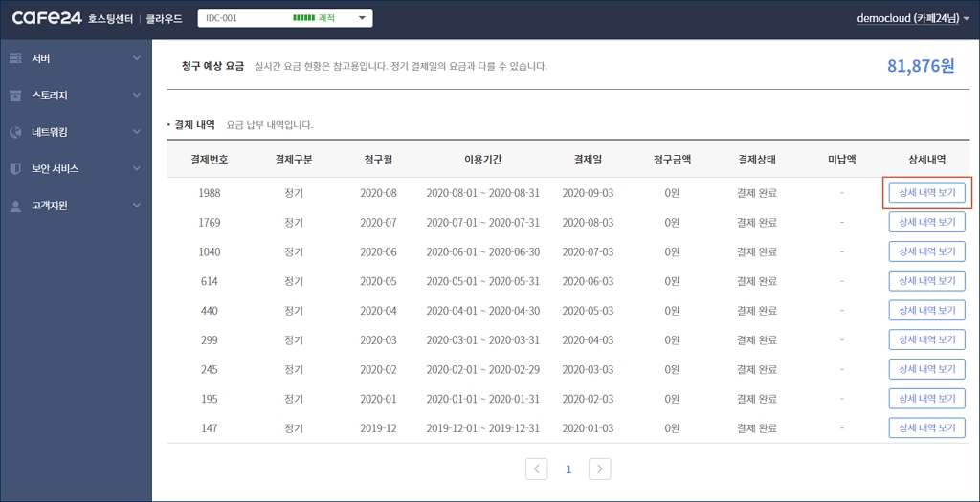Open the 보안 서비스 sidebar menu
The image size is (980, 502).
click(56, 168)
